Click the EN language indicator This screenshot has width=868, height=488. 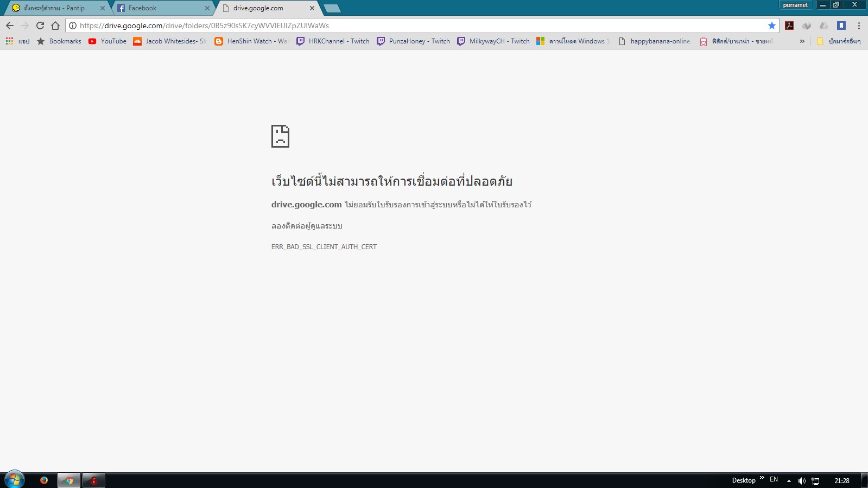(774, 480)
